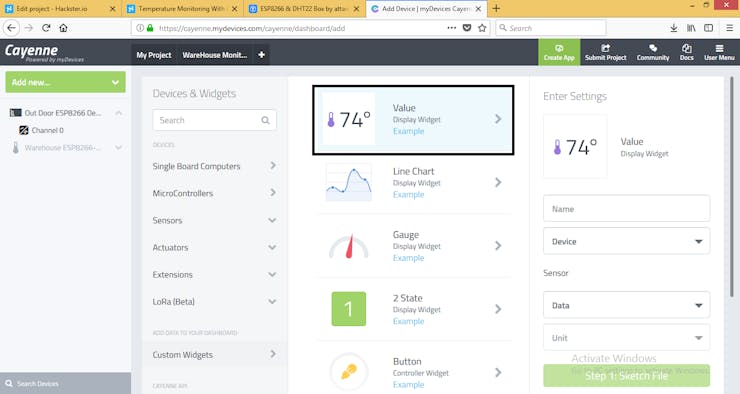Open the Add new... dropdown
The width and height of the screenshot is (740, 394).
coord(66,82)
